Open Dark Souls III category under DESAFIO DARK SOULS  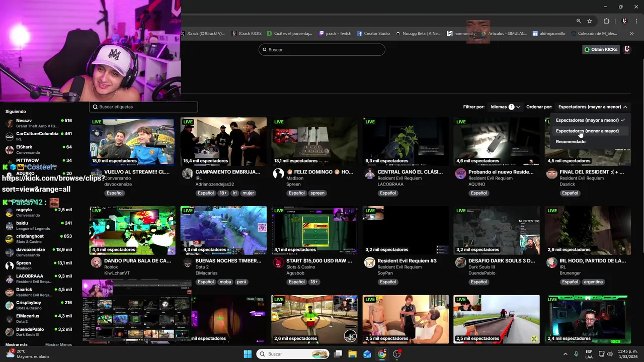(481, 267)
